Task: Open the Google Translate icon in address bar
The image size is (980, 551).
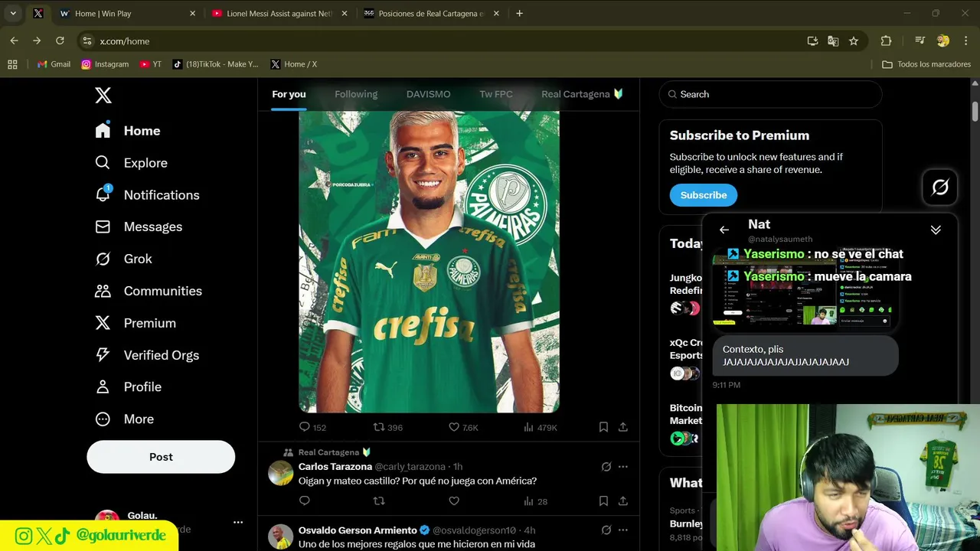Action: pos(833,41)
